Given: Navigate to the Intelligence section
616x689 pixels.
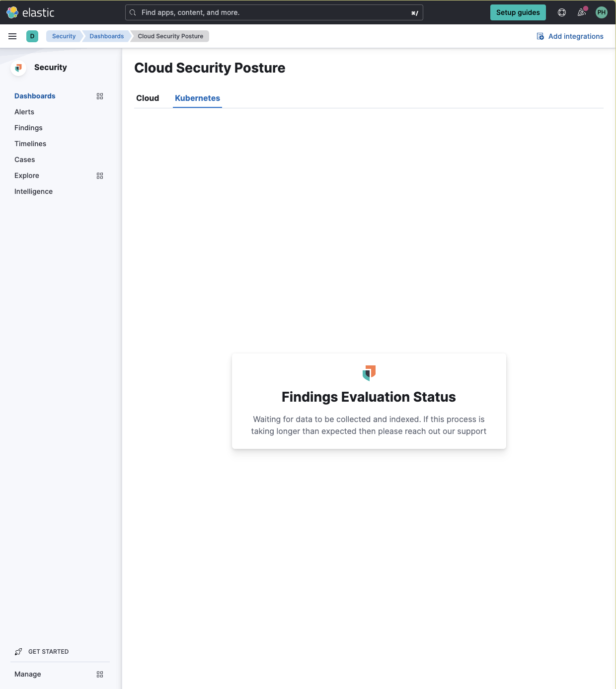Looking at the screenshot, I should tap(33, 191).
